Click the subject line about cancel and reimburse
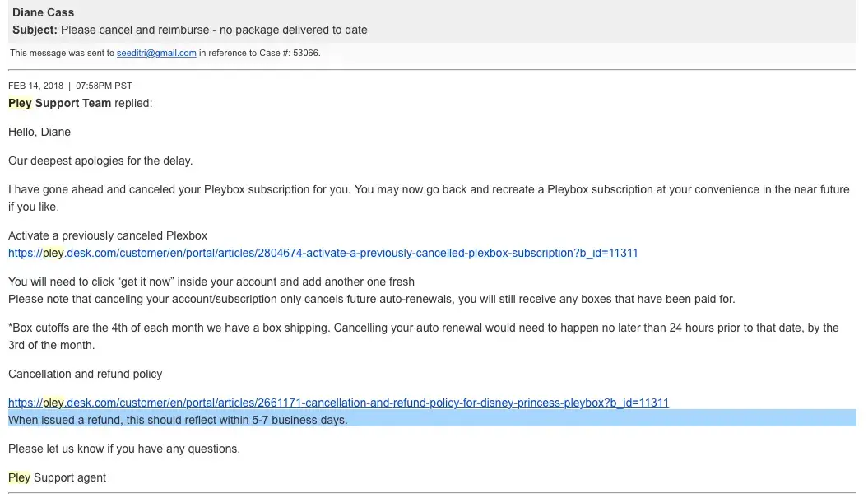 pos(214,30)
